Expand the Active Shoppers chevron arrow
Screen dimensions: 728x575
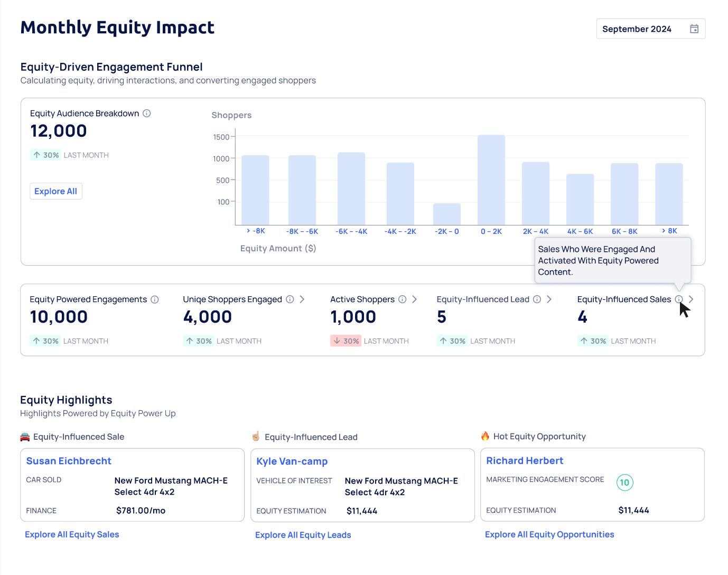[x=415, y=299]
